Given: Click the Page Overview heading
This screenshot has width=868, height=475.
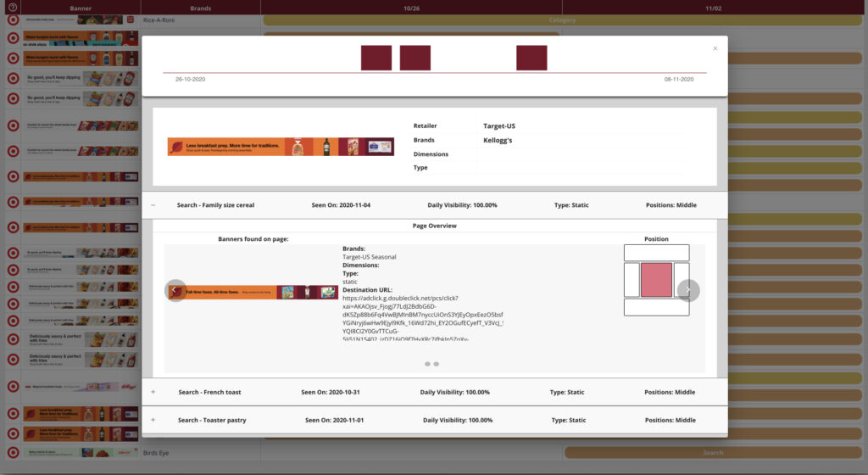Looking at the screenshot, I should [435, 226].
